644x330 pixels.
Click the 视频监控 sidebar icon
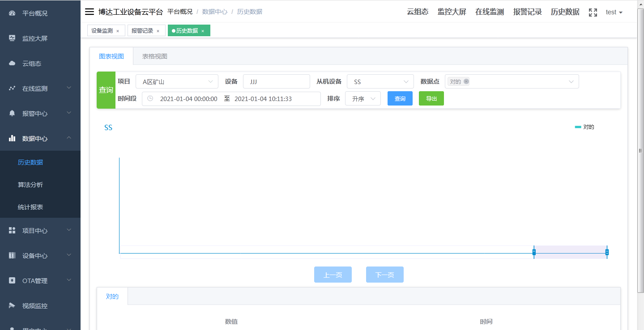tap(11, 305)
